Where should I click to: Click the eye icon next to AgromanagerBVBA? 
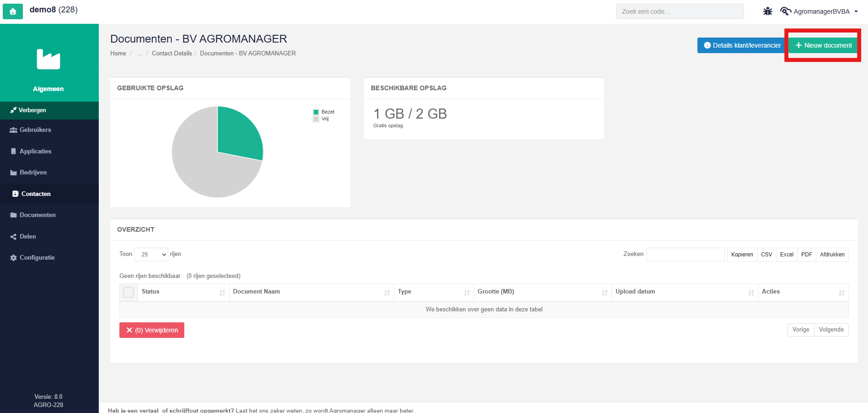(786, 11)
